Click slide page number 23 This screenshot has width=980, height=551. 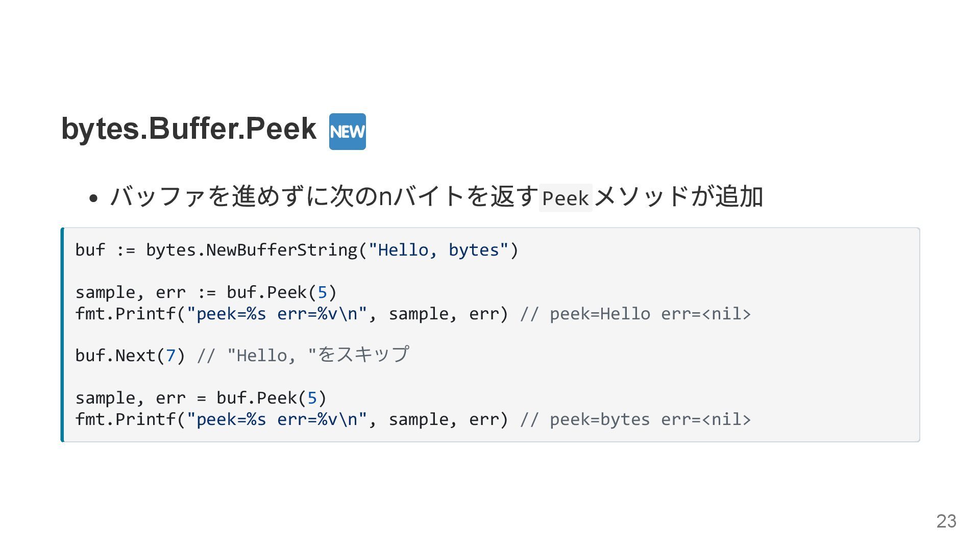point(946,521)
